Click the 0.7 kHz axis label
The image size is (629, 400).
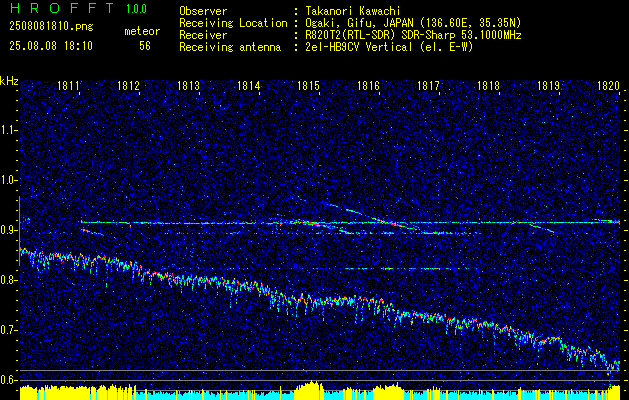(x=8, y=330)
